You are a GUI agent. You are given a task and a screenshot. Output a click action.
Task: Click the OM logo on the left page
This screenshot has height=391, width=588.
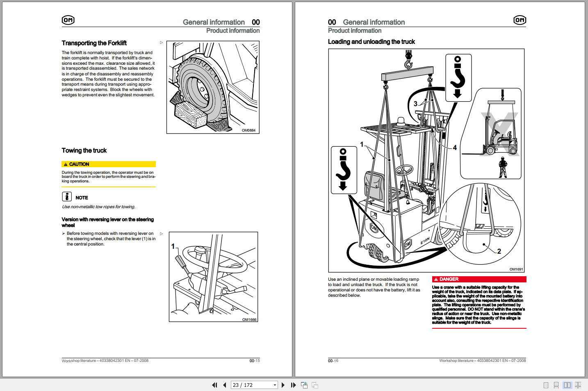tap(68, 20)
